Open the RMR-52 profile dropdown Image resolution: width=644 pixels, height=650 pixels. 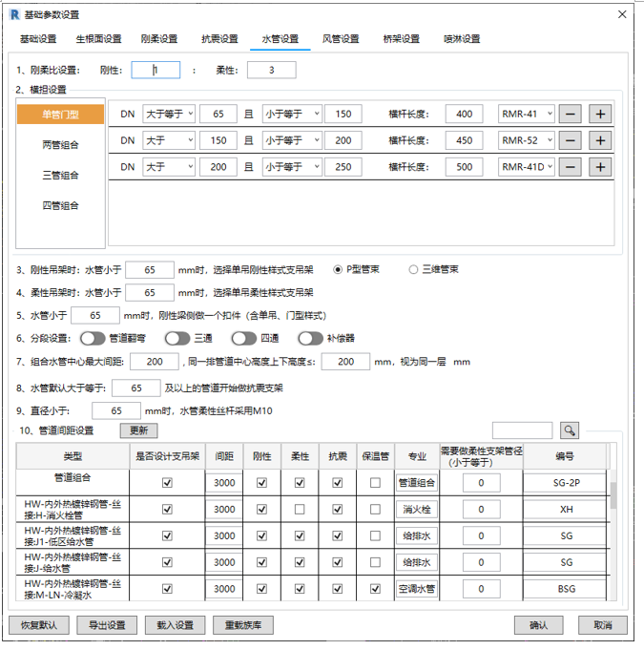point(527,140)
